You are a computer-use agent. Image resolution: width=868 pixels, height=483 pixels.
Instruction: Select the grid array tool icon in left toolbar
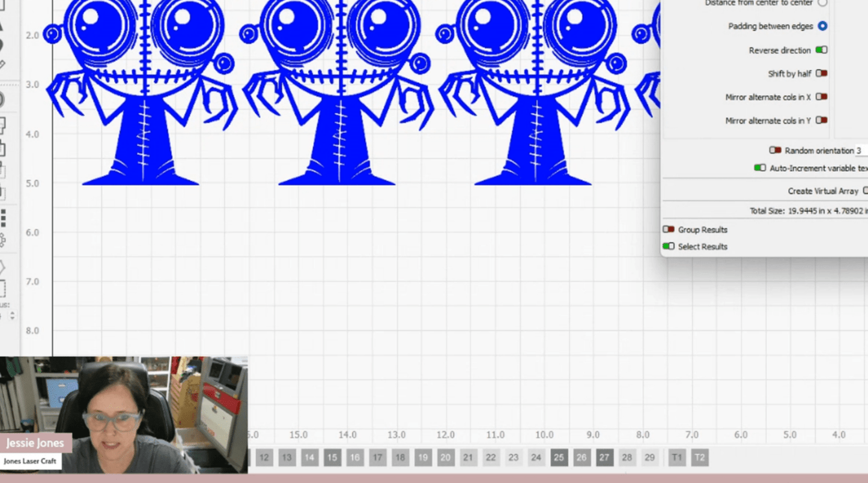[3, 217]
